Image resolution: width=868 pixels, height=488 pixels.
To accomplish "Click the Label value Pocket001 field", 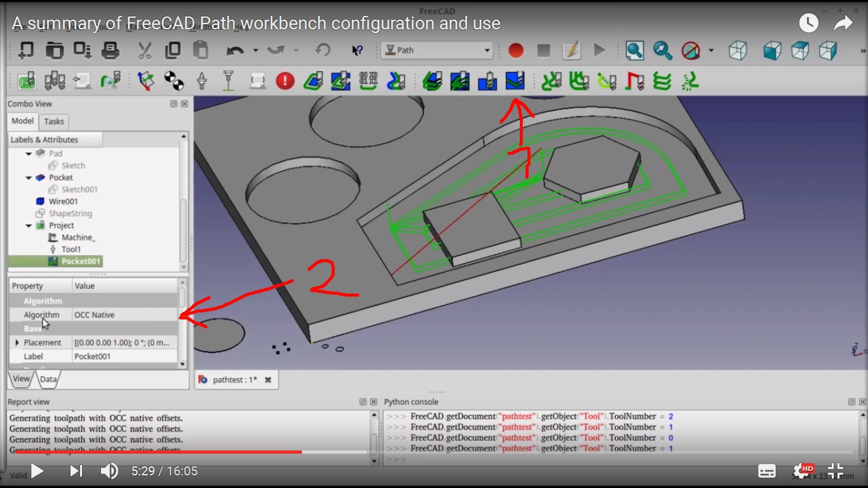I will click(x=125, y=356).
